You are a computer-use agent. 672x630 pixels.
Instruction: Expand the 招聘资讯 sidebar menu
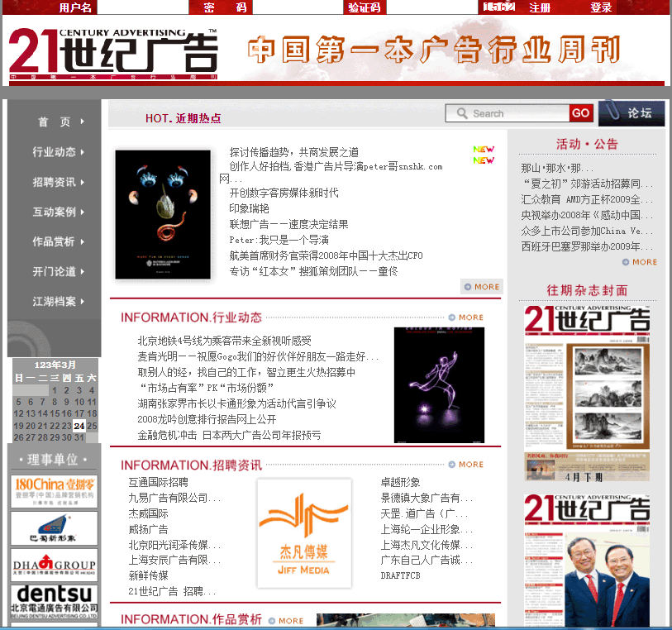click(60, 182)
